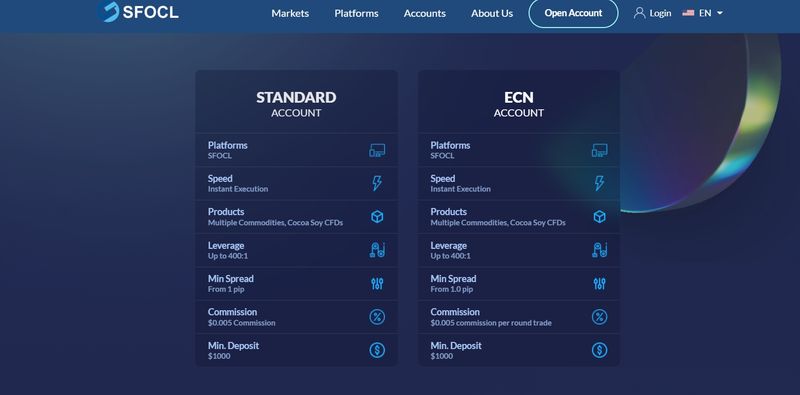This screenshot has height=395, width=800.
Task: Click 'SFOCL' platform value in ECN account
Action: (x=442, y=156)
